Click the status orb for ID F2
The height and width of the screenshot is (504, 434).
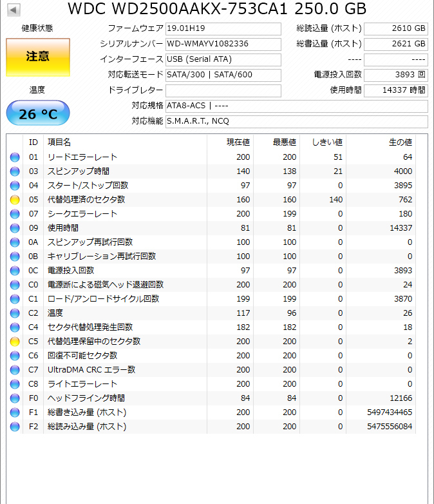click(x=15, y=427)
